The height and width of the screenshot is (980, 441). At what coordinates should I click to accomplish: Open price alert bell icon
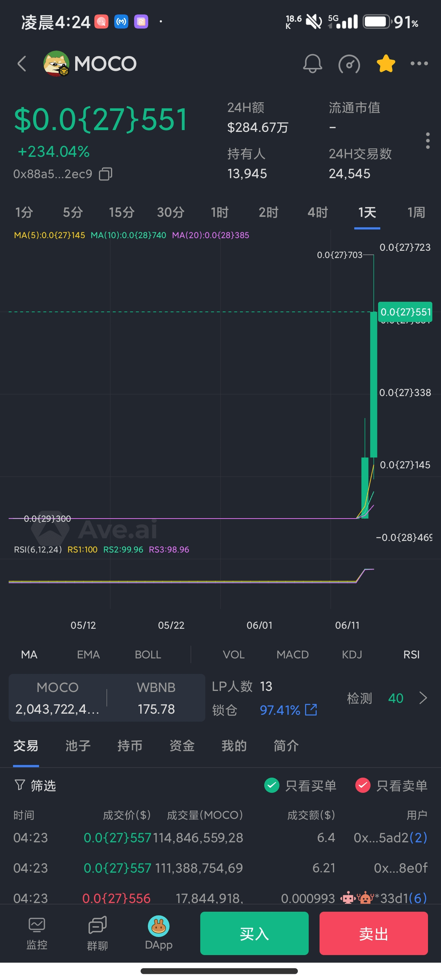pos(312,64)
